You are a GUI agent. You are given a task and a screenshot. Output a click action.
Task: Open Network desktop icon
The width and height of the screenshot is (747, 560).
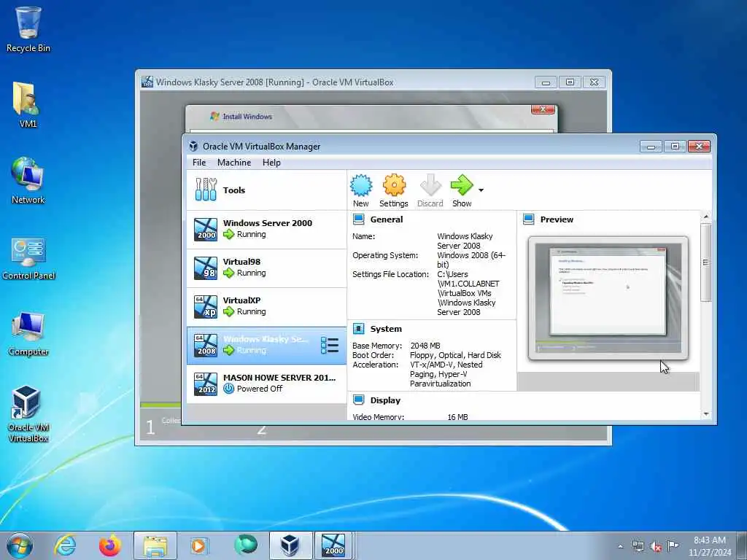pos(28,181)
